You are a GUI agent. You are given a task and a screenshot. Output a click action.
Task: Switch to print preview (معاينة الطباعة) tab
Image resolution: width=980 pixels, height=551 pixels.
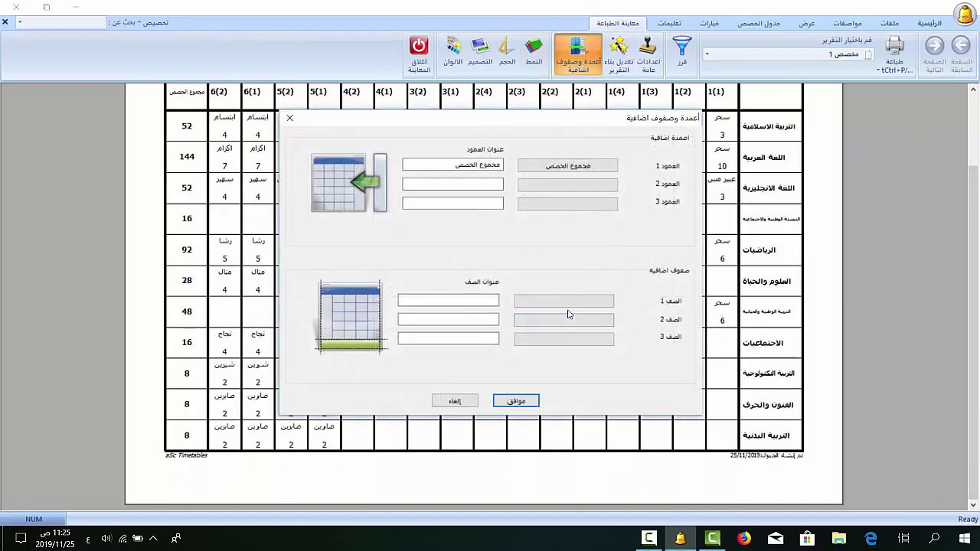(617, 23)
